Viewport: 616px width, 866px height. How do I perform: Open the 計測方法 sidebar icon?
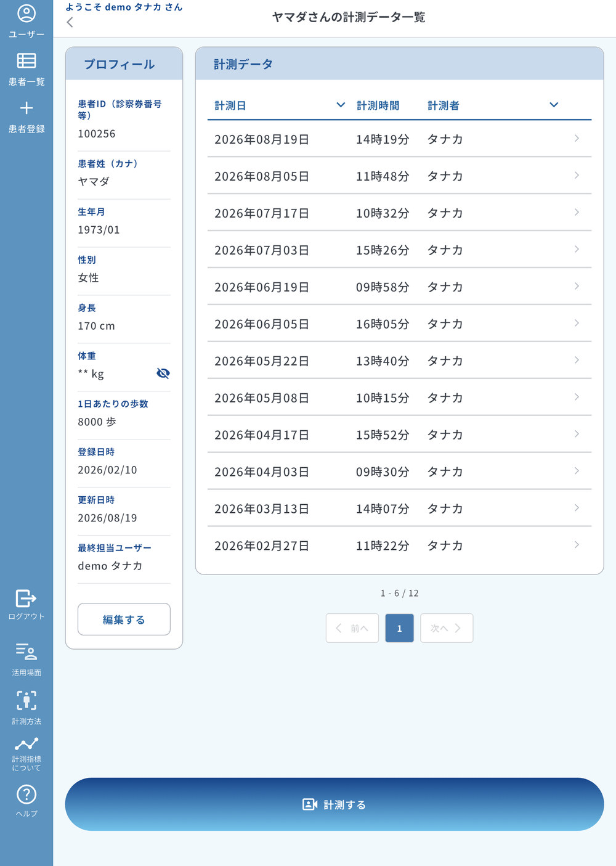coord(26,700)
